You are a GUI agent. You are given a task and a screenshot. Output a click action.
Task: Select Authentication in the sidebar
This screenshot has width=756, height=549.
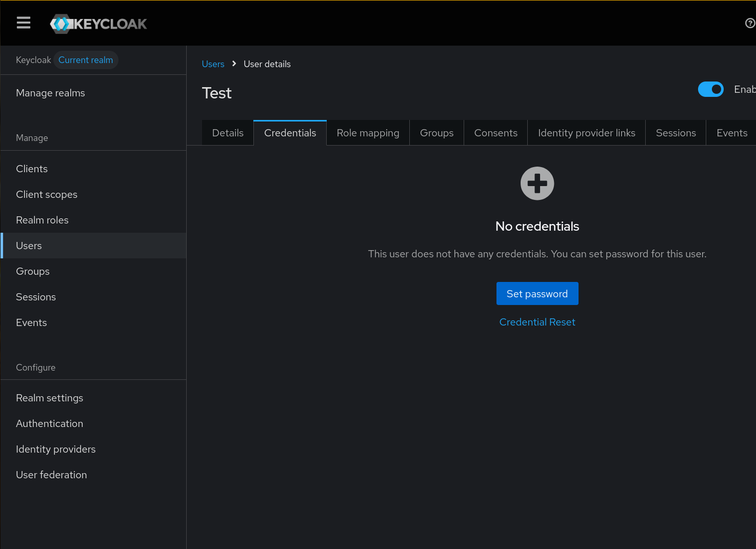click(49, 423)
